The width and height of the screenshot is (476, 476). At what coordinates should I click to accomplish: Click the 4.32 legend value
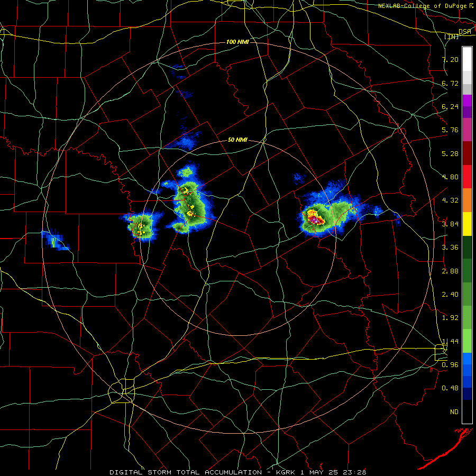[x=450, y=200]
